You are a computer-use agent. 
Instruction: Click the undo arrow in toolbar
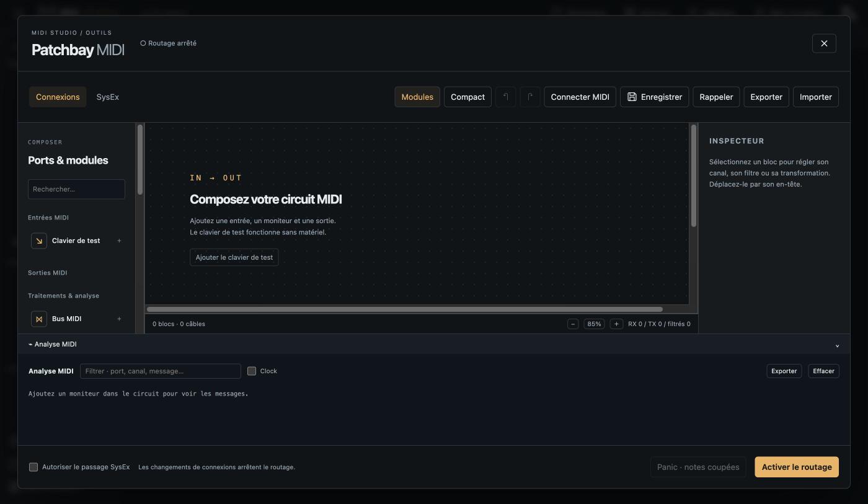click(506, 97)
